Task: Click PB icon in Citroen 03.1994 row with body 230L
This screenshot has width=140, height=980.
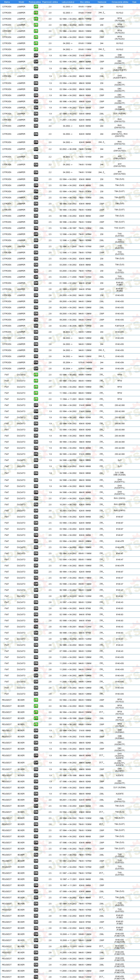Action: pyautogui.click(x=36, y=31)
